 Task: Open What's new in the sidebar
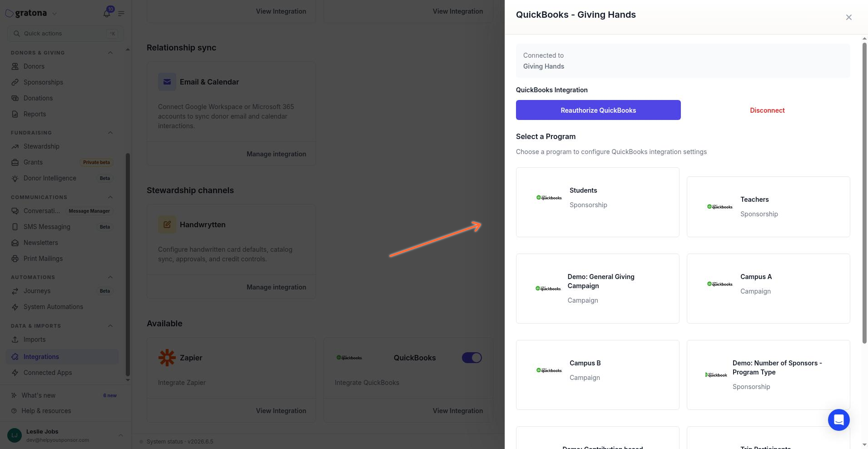click(39, 395)
